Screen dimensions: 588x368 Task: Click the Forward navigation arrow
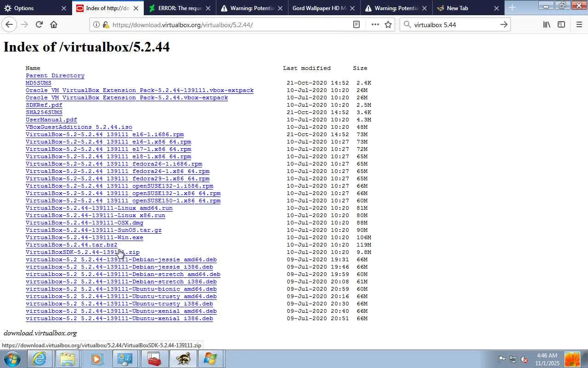click(24, 24)
